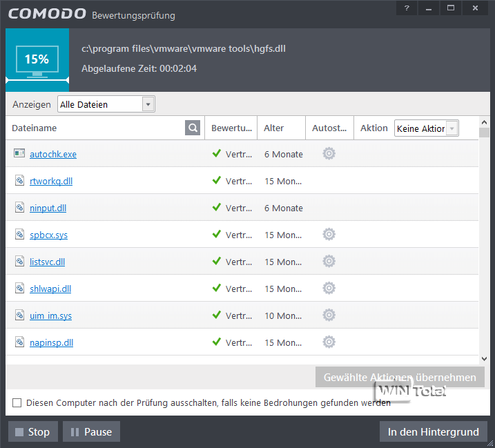Click the autostart gear icon in spbcx.sys row
495x448 pixels.
(x=329, y=235)
